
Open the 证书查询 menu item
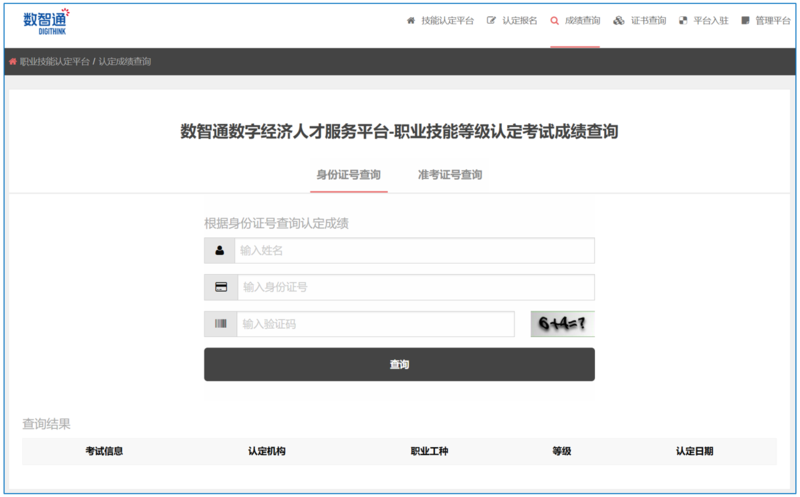[648, 20]
